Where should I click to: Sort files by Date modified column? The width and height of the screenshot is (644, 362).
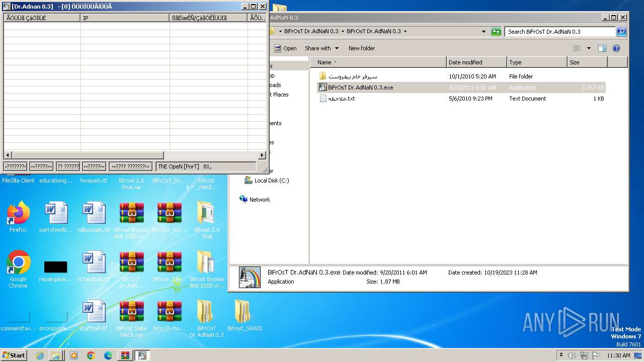point(476,62)
